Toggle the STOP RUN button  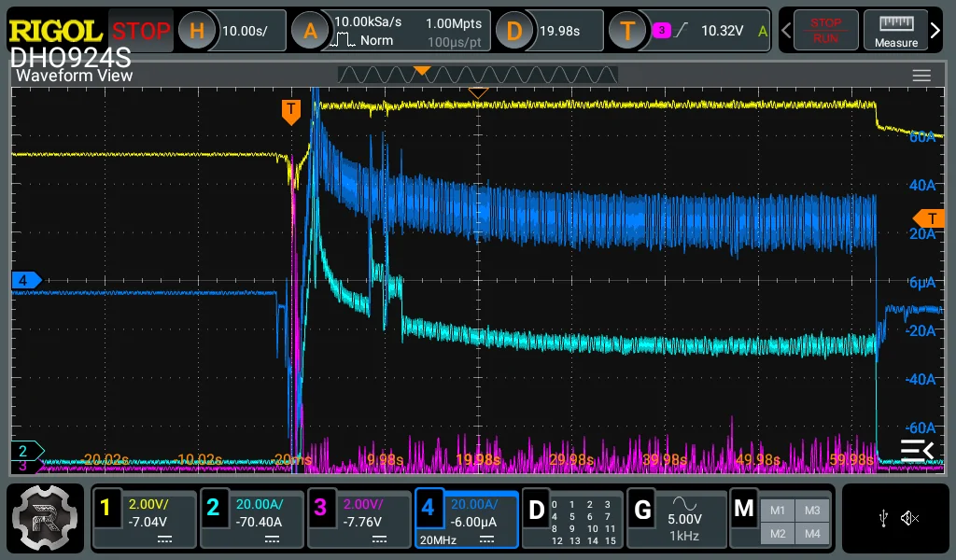(825, 31)
